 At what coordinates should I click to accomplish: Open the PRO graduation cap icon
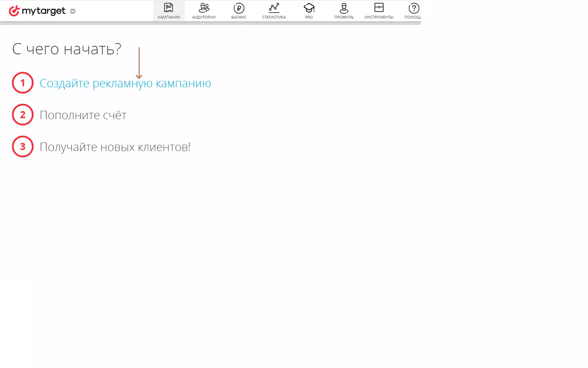(309, 8)
